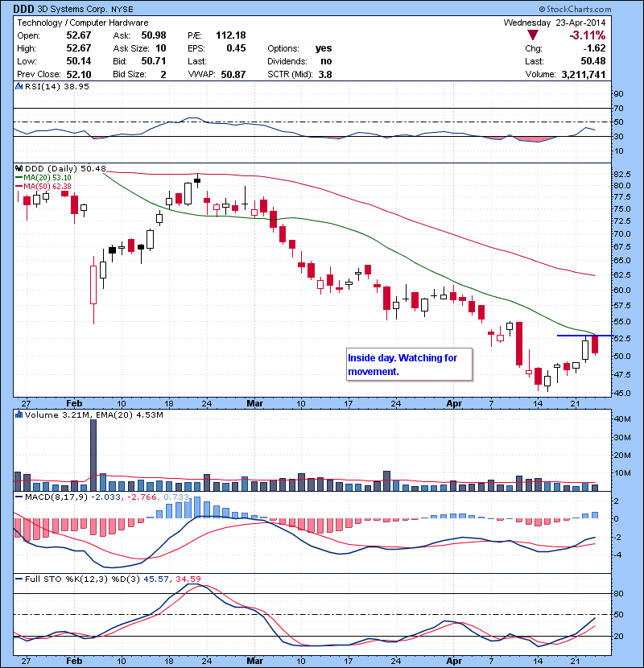Click the EPS value 0.45
This screenshot has height=668, width=644.
point(236,48)
